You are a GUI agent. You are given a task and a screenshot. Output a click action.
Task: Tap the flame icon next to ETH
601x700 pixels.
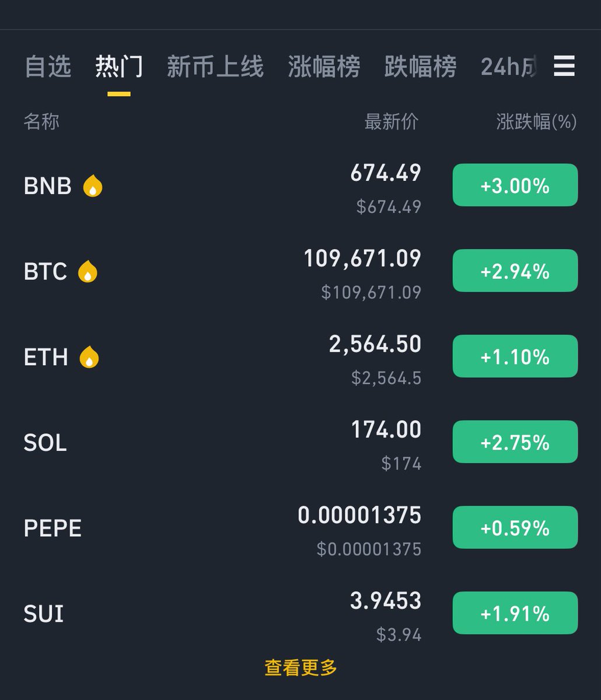(x=89, y=357)
